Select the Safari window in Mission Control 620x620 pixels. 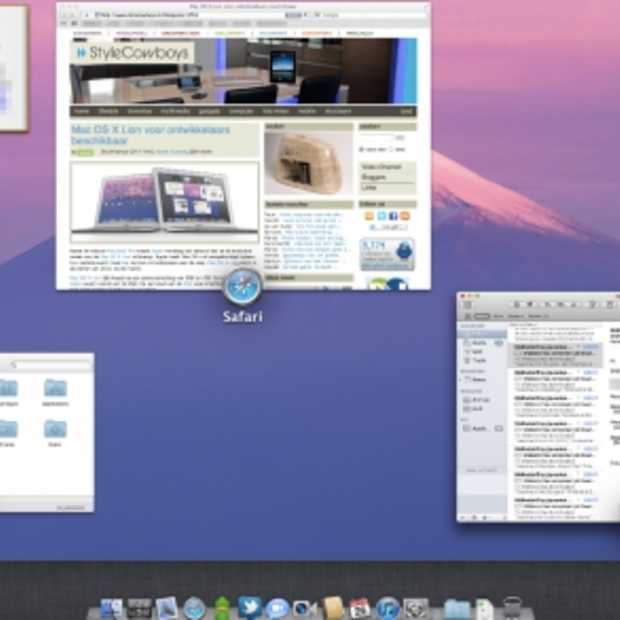coord(243,146)
